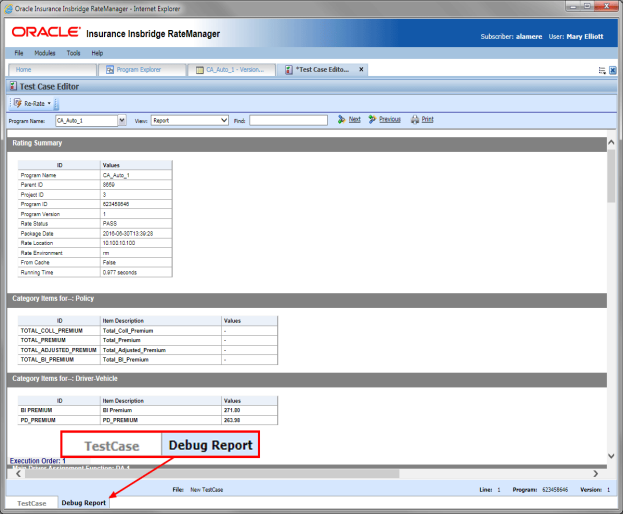Click the Next arrow icon
Screen dimensions: 623x514
point(341,119)
